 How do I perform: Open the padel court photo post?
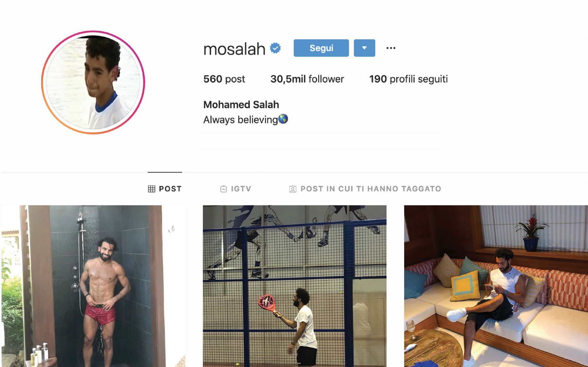point(294,286)
